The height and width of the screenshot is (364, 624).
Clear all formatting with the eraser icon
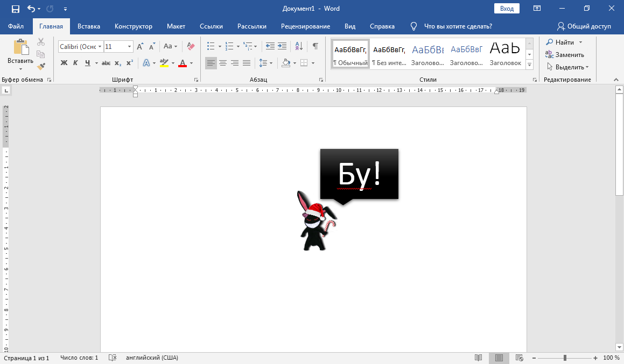(191, 46)
